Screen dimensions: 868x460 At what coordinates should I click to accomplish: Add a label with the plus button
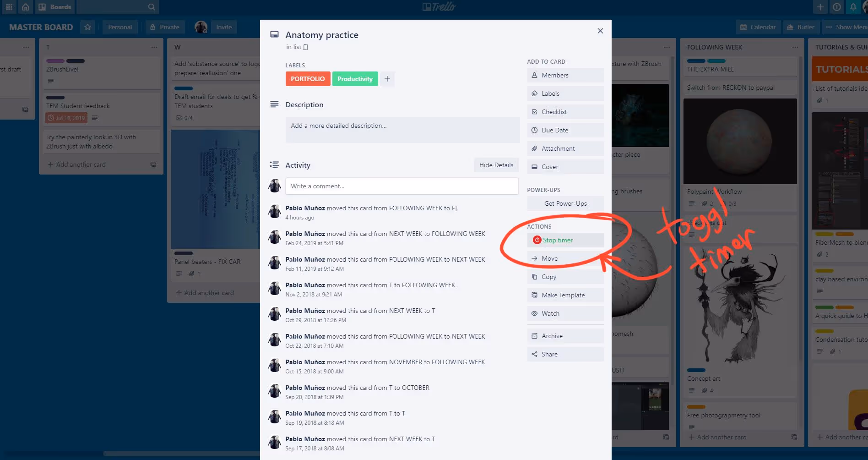(387, 79)
